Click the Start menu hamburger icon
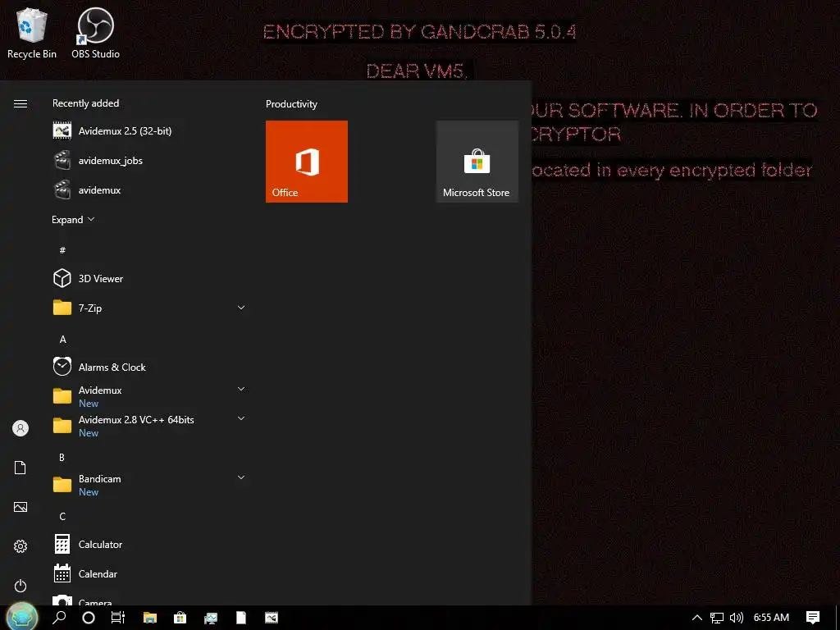Screen dimensions: 840x630 21,104
